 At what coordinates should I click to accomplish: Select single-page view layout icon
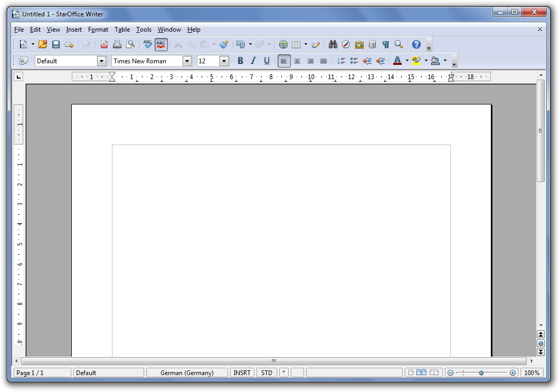(411, 372)
